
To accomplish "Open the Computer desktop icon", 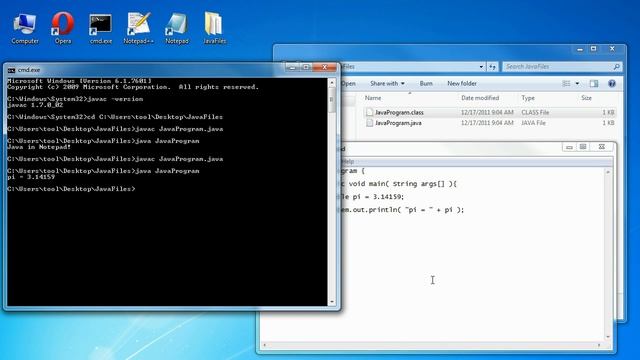I will (x=25, y=28).
